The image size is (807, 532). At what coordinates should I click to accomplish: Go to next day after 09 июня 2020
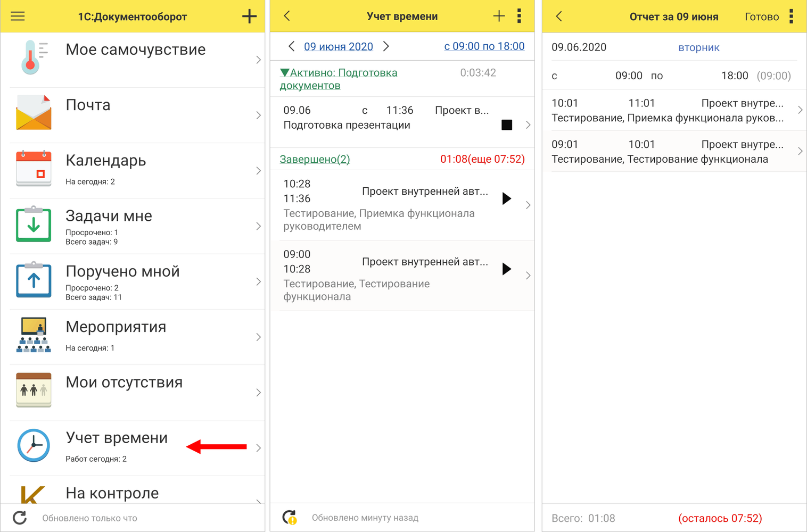[386, 46]
